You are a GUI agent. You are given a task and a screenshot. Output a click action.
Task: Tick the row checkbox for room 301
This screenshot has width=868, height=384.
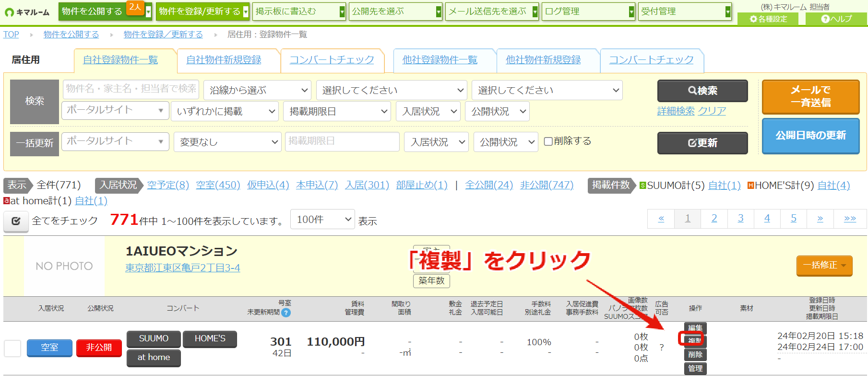click(12, 348)
